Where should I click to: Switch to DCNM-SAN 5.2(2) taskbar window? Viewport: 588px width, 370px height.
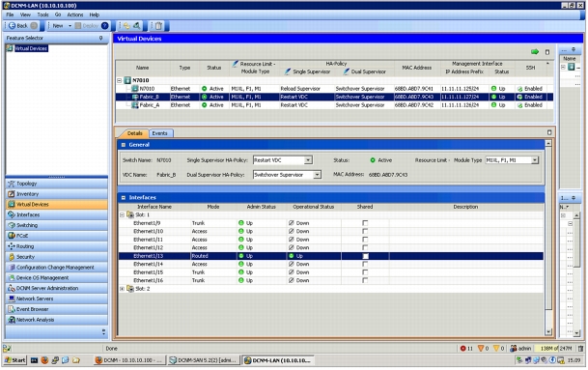click(203, 360)
